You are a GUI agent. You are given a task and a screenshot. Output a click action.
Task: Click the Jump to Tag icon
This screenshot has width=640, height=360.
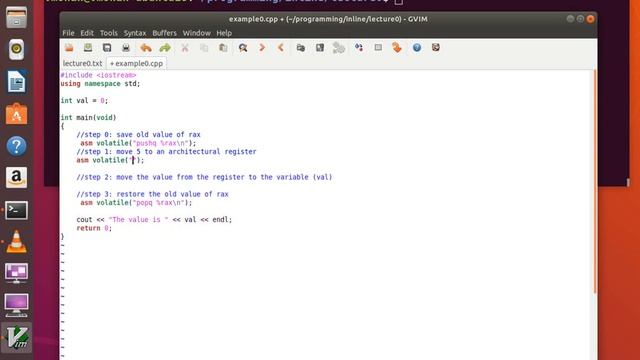coord(397,48)
